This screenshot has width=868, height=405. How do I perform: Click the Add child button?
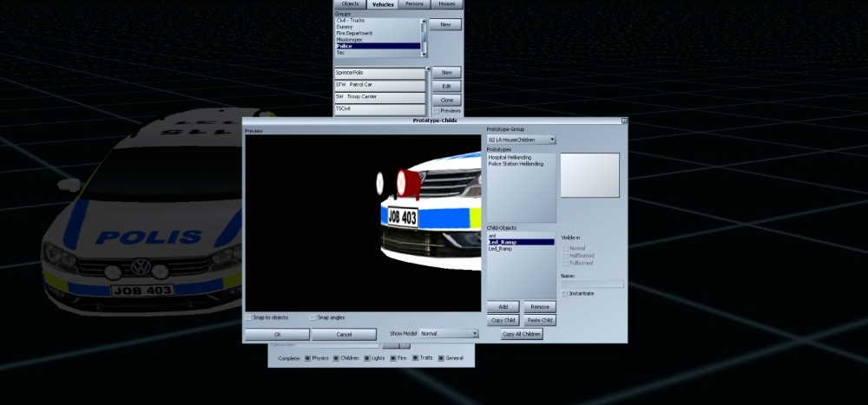(x=503, y=306)
